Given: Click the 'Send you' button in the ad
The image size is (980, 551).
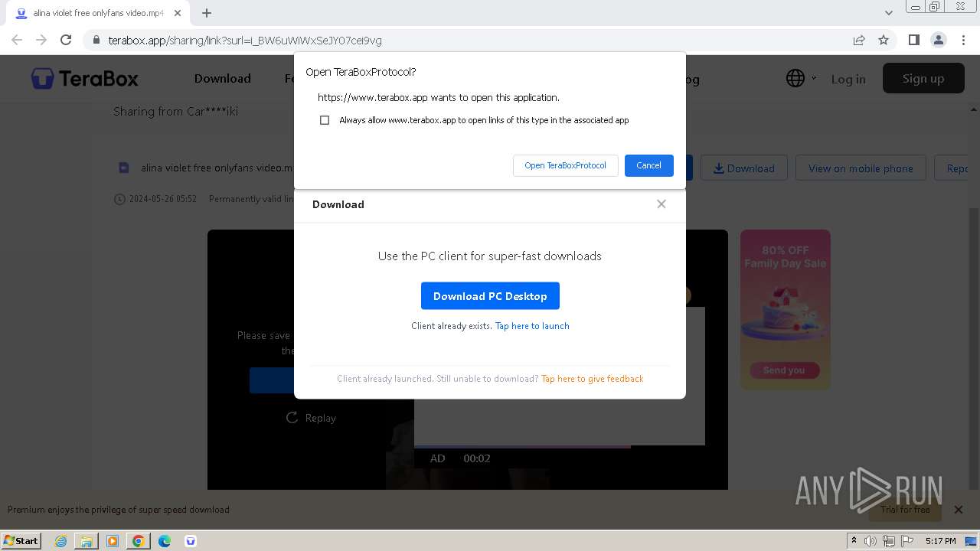Looking at the screenshot, I should coord(784,370).
